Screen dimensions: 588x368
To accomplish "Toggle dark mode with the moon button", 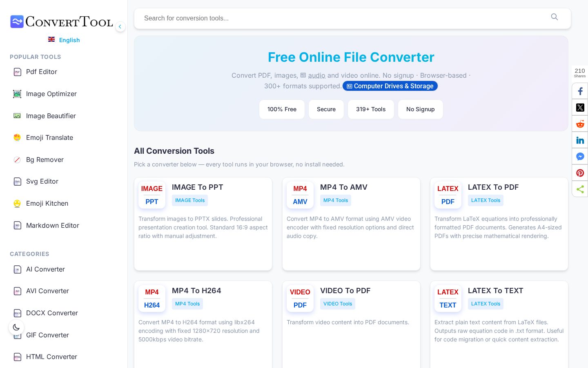I will (16, 327).
